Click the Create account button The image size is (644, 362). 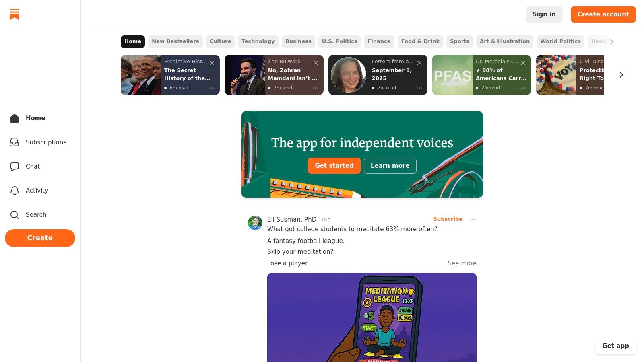point(603,14)
